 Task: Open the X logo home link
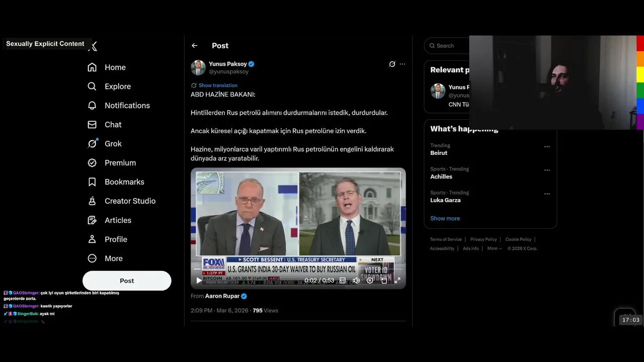tap(93, 46)
